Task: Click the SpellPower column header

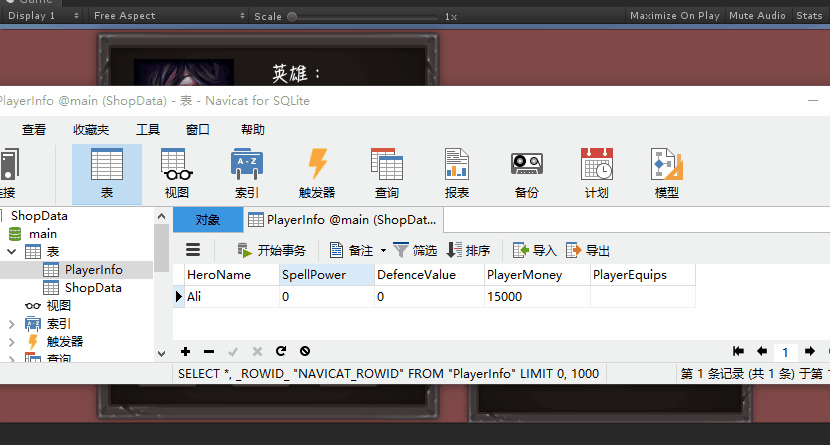Action: (327, 275)
